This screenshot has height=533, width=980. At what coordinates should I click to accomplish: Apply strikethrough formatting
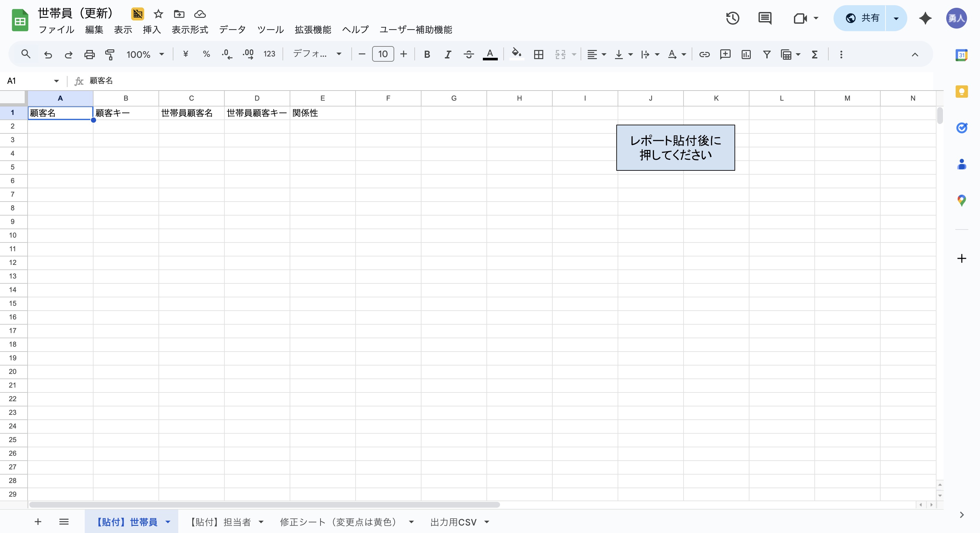coord(468,54)
